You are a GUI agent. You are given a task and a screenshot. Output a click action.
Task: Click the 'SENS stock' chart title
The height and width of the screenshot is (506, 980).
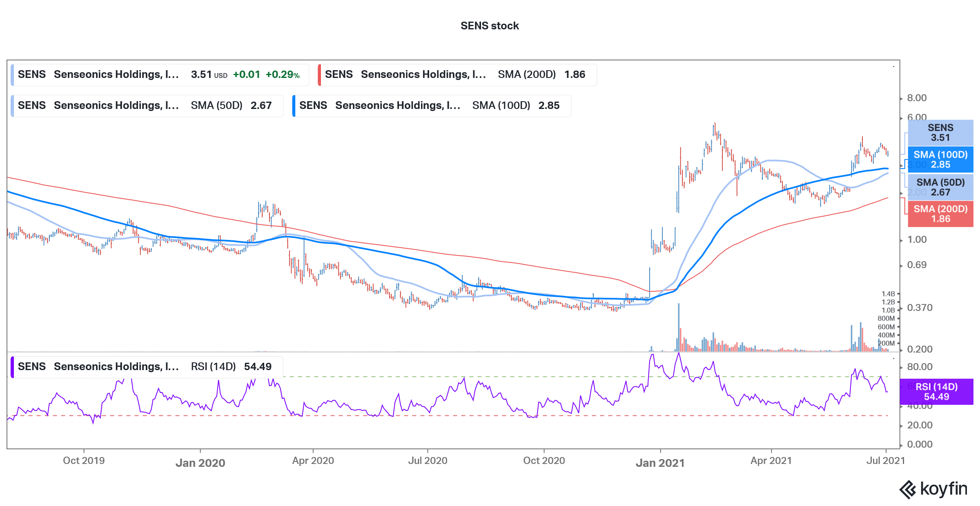(490, 26)
